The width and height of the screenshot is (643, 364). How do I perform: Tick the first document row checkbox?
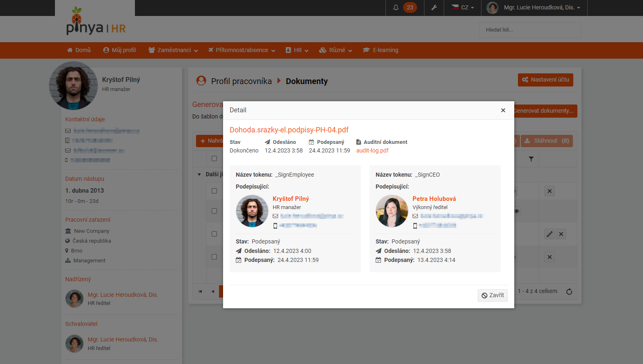214,191
